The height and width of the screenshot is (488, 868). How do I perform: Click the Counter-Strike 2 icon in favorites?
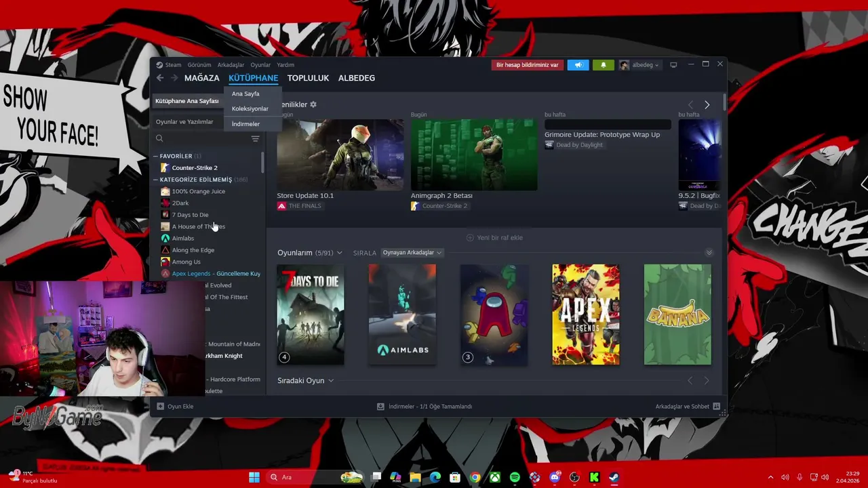tap(165, 167)
